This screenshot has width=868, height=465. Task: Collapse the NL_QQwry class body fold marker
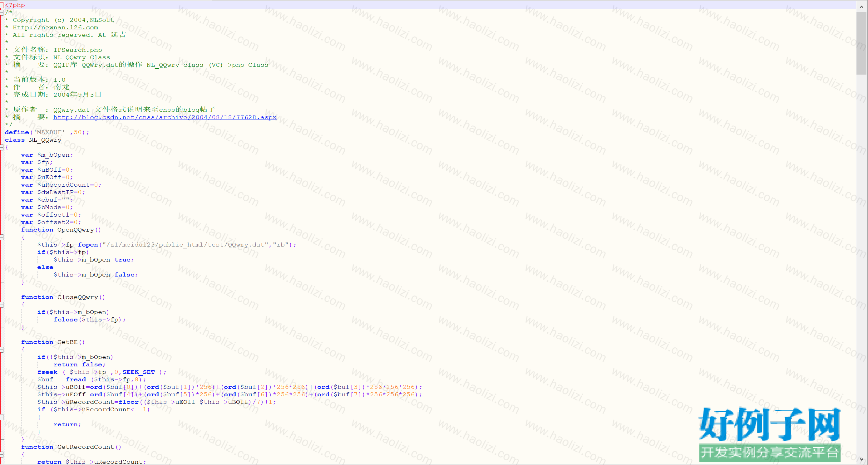tap(1, 147)
